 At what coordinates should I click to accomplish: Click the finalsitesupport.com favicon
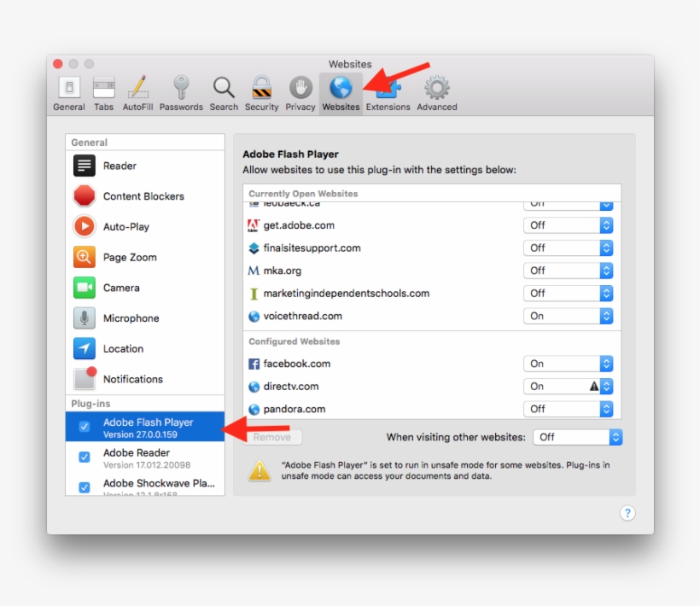[x=254, y=248]
